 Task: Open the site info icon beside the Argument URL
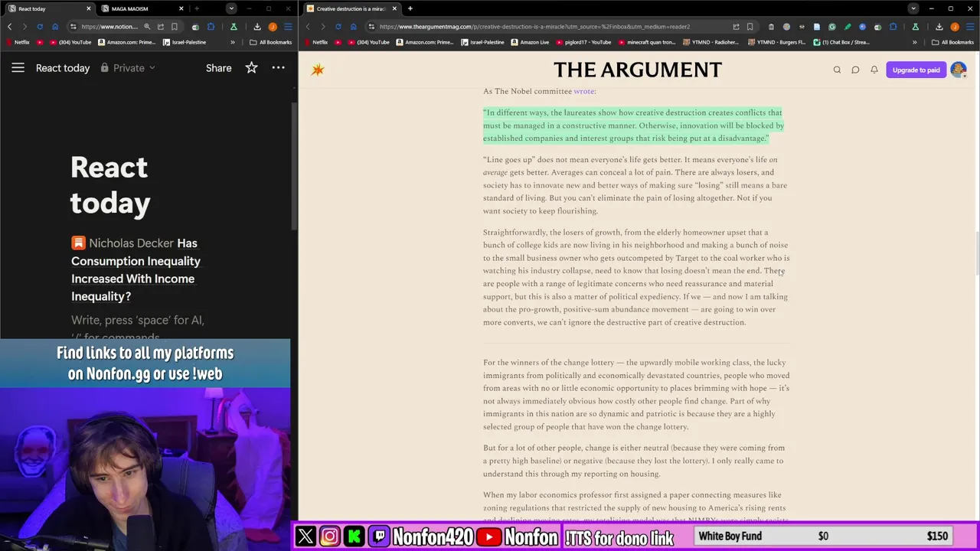[371, 27]
